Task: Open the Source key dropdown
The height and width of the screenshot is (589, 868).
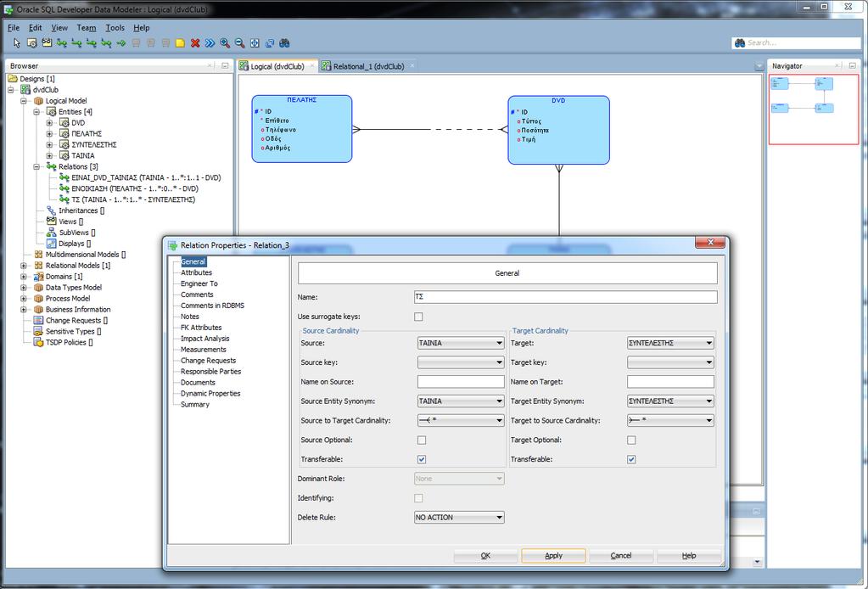Action: 461,362
